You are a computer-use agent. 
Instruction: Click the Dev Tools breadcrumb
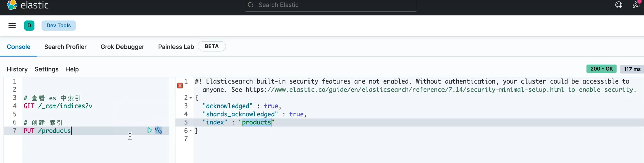[x=59, y=26]
